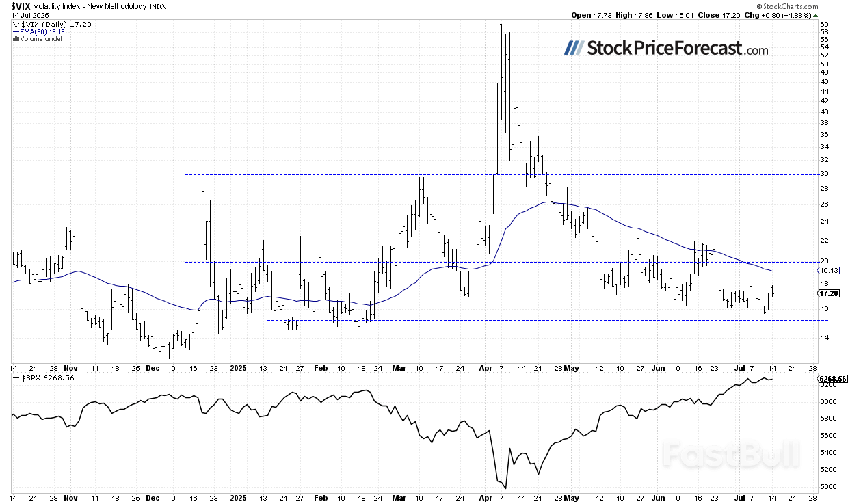
Task: Select the blue EMA line marker icon
Action: pos(16,31)
